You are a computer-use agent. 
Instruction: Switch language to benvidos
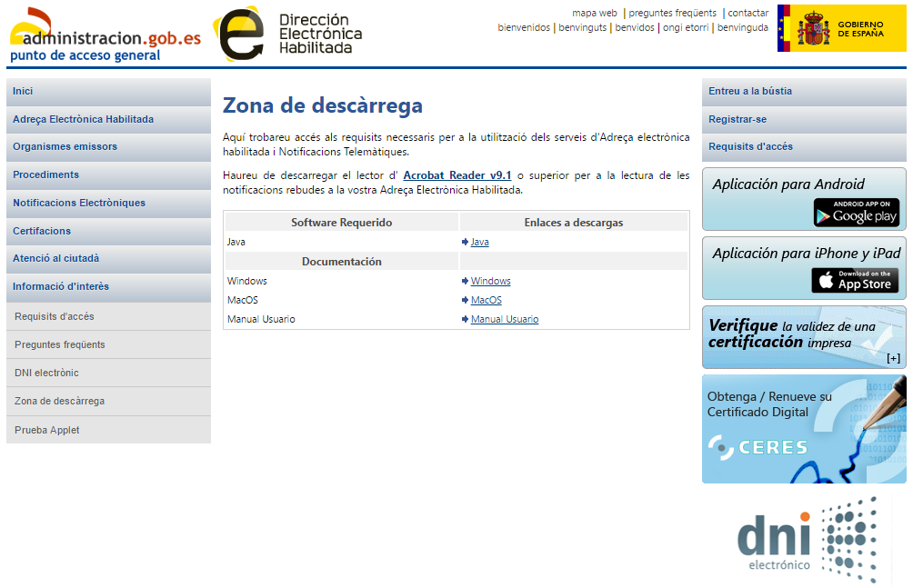click(x=635, y=27)
